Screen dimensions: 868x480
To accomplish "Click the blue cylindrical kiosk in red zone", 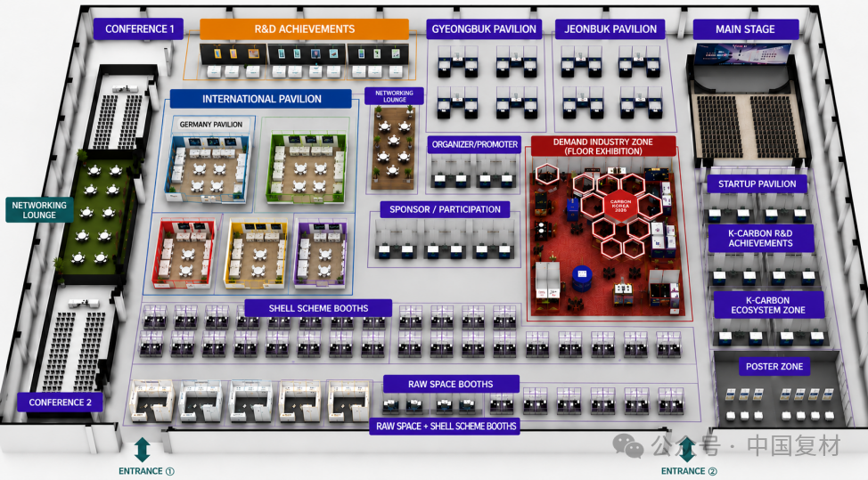I will tap(581, 278).
